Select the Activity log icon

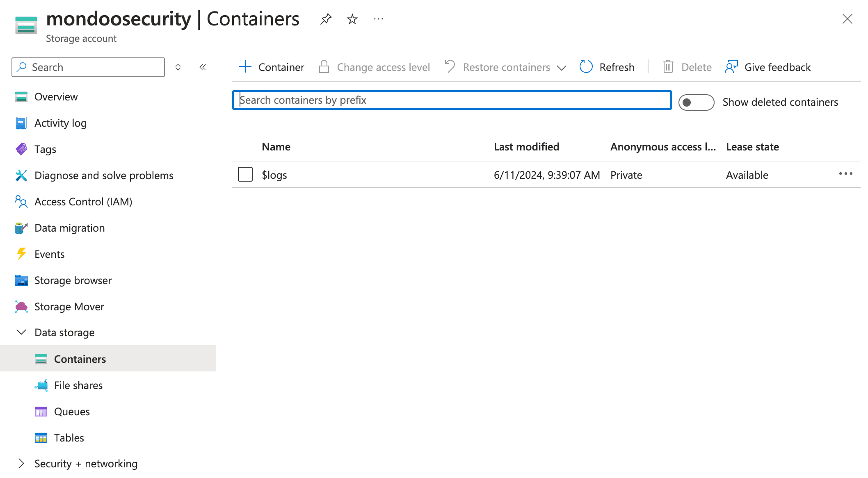pyautogui.click(x=21, y=123)
